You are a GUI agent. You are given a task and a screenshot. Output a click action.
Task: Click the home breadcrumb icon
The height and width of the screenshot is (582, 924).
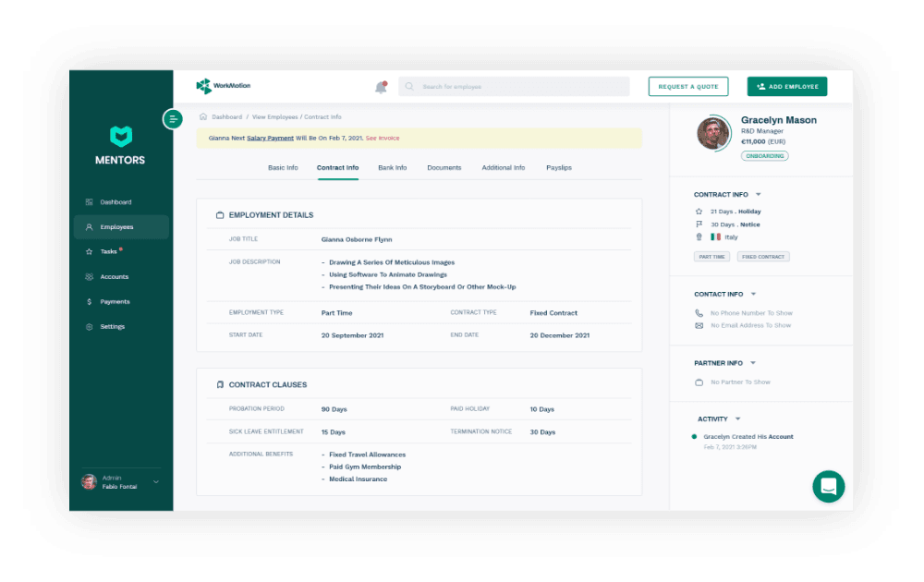[202, 117]
